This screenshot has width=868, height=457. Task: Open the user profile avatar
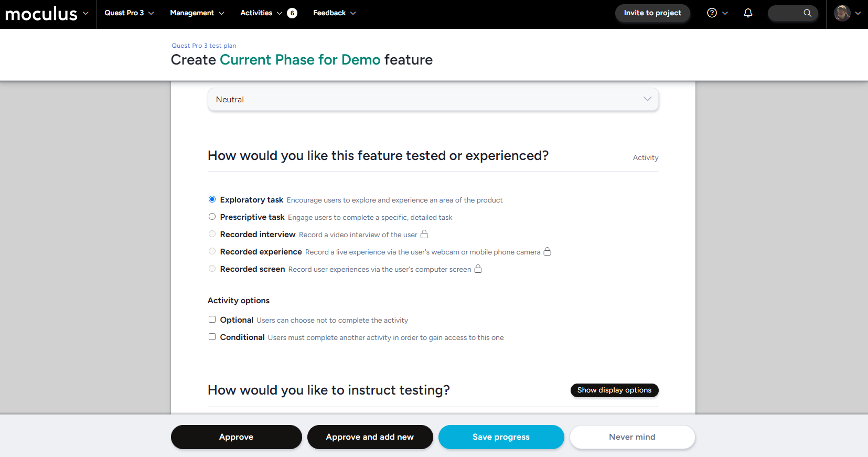(842, 13)
